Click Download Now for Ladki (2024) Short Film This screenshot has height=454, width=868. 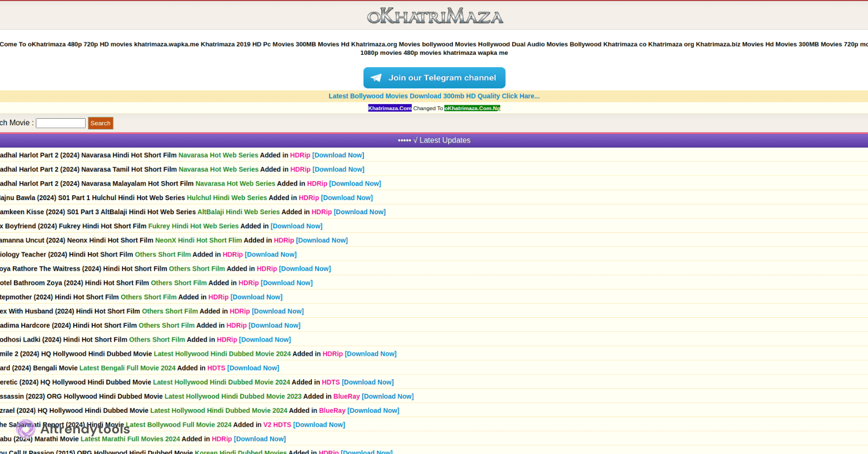265,340
